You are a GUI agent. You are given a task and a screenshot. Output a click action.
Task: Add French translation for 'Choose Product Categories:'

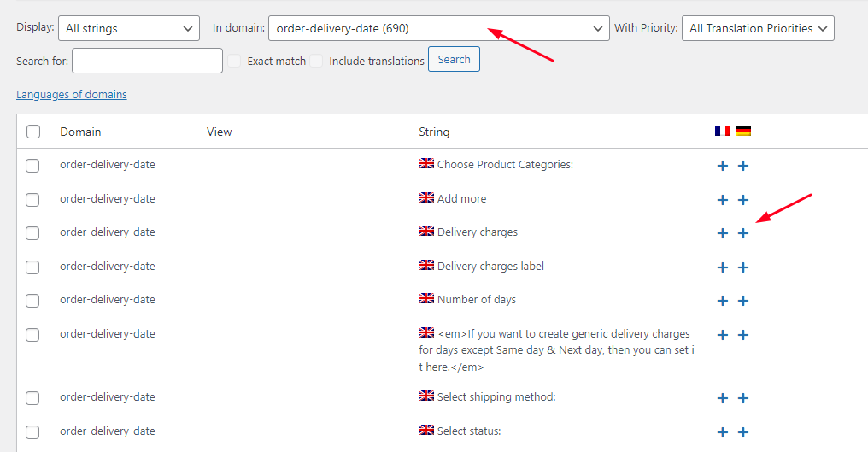[x=722, y=166]
